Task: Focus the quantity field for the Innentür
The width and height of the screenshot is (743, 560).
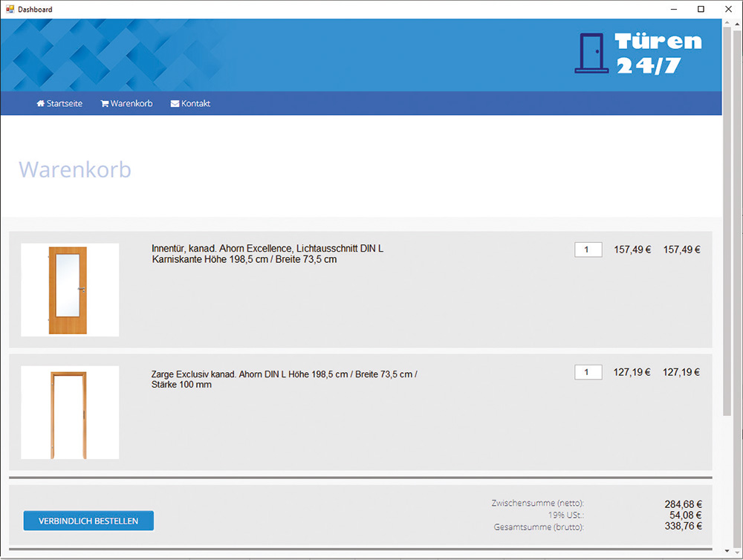Action: click(588, 250)
